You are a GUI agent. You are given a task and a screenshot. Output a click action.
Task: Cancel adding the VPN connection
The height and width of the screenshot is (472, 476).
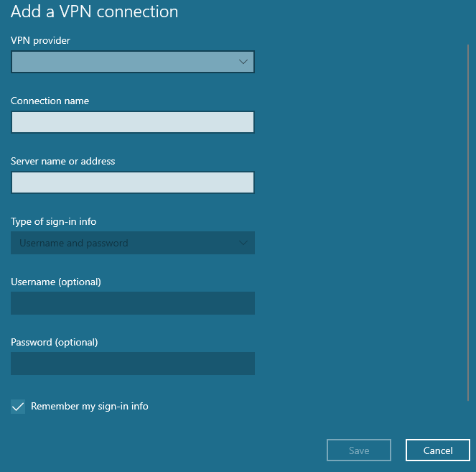(x=437, y=450)
